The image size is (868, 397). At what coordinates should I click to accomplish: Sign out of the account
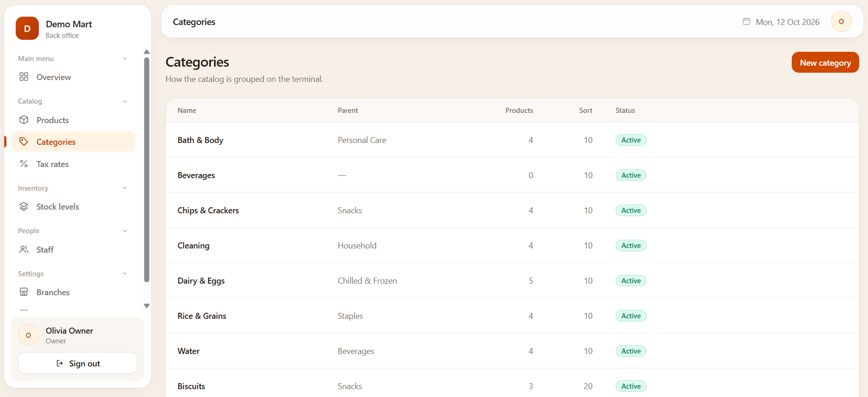pos(78,363)
